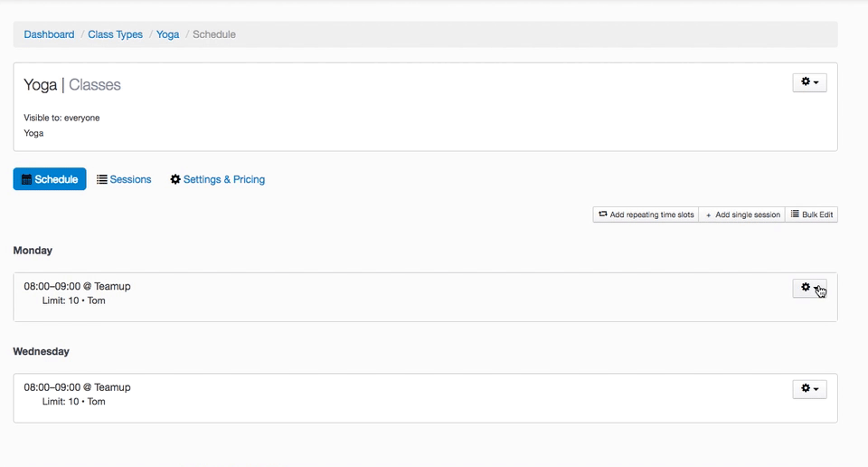Click the list icon on Bulk Edit
The width and height of the screenshot is (868, 467).
795,214
